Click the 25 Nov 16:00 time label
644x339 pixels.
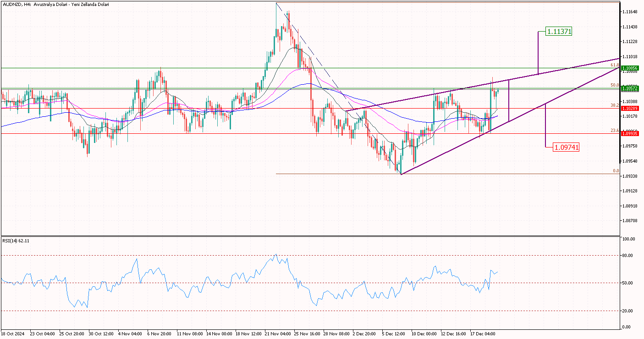(x=307, y=334)
